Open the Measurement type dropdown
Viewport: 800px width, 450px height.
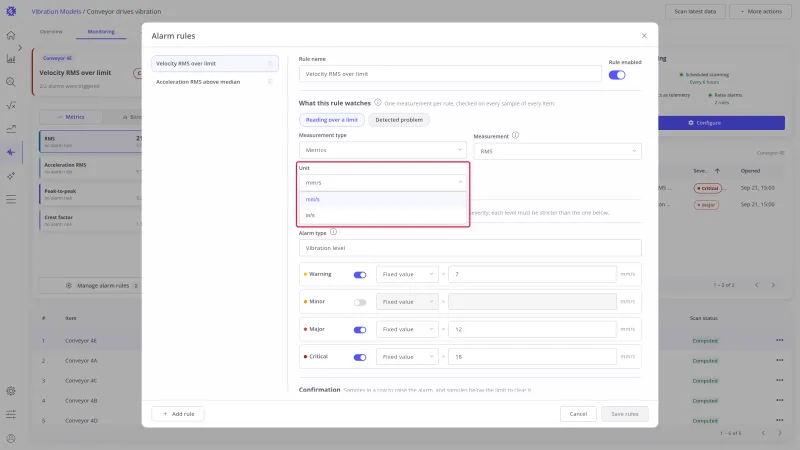coord(383,150)
